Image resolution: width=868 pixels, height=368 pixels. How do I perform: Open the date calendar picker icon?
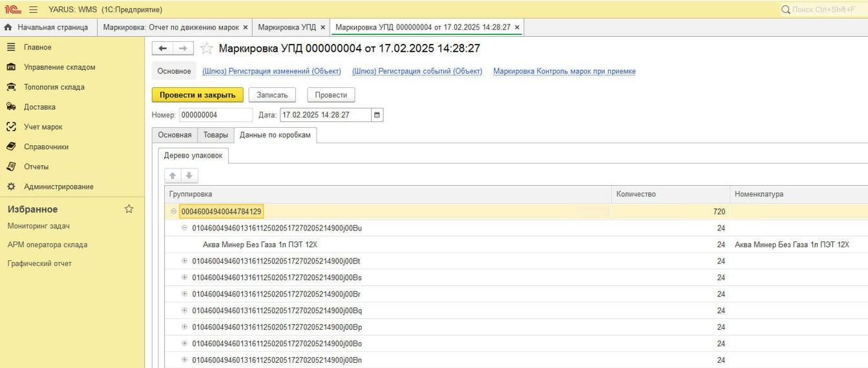[377, 115]
